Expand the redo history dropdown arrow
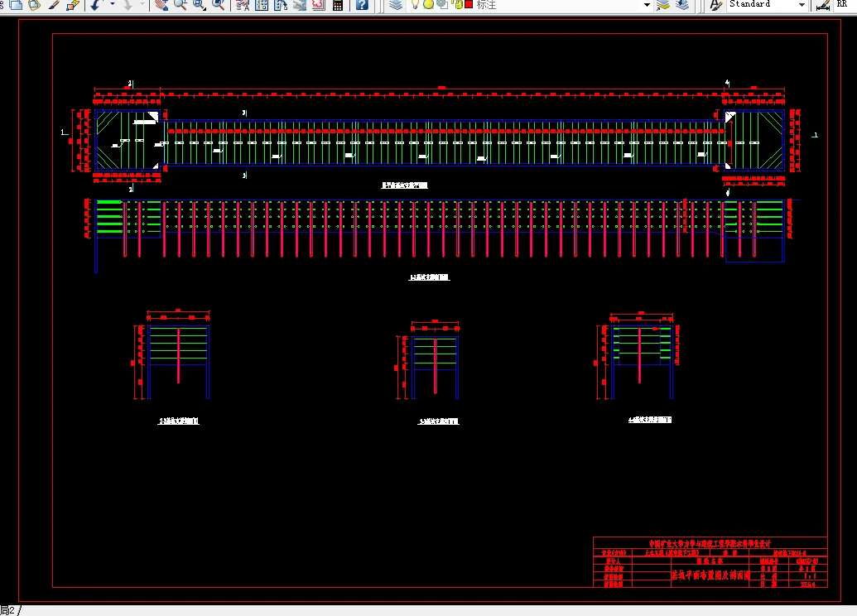This screenshot has height=616, width=857. (142, 5)
